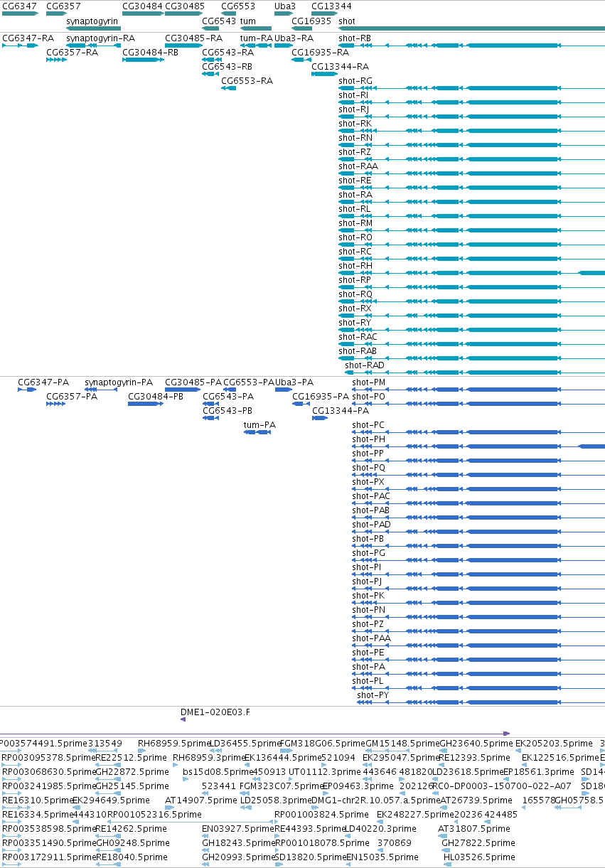This screenshot has width=605, height=868.
Task: Select the CG13344 gene label
Action: pos(331,6)
